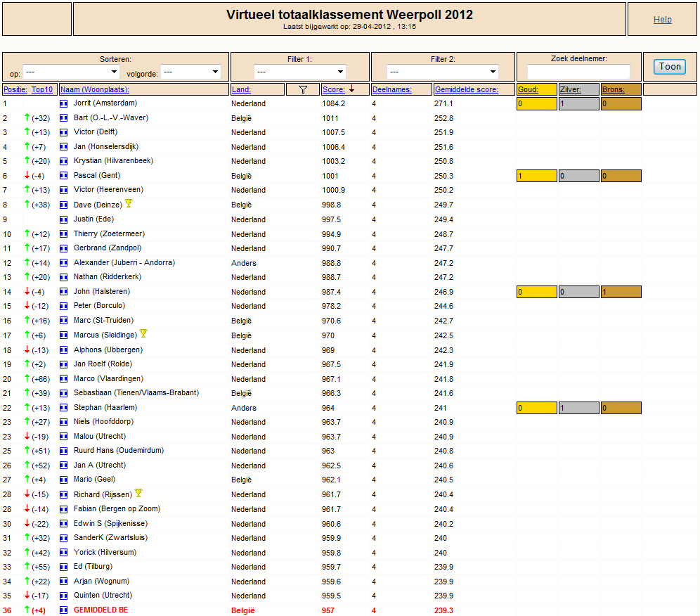This screenshot has width=700, height=616.
Task: Click Jorrit's silver medal count box
Action: pos(578,103)
